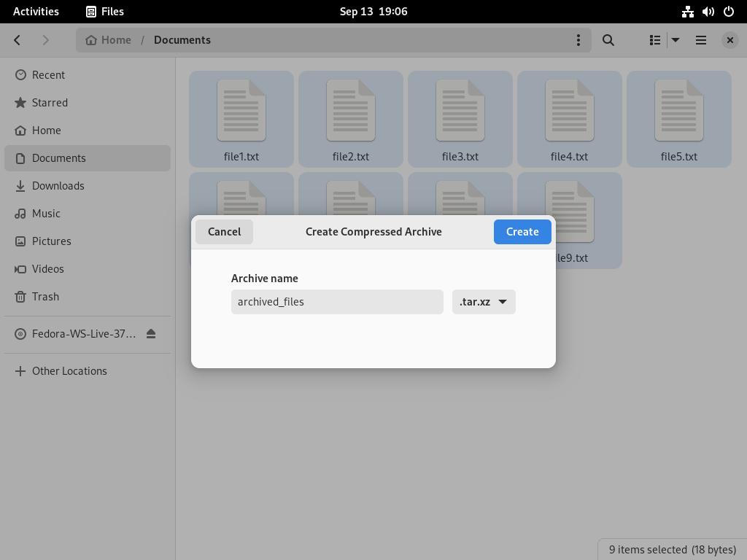Screen dimensions: 747x560
Task: Select the file2.txt icon
Action: pyautogui.click(x=351, y=111)
